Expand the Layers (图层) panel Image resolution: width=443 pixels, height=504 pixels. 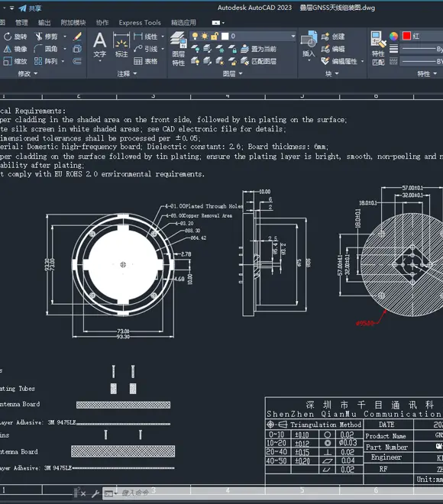pyautogui.click(x=232, y=73)
